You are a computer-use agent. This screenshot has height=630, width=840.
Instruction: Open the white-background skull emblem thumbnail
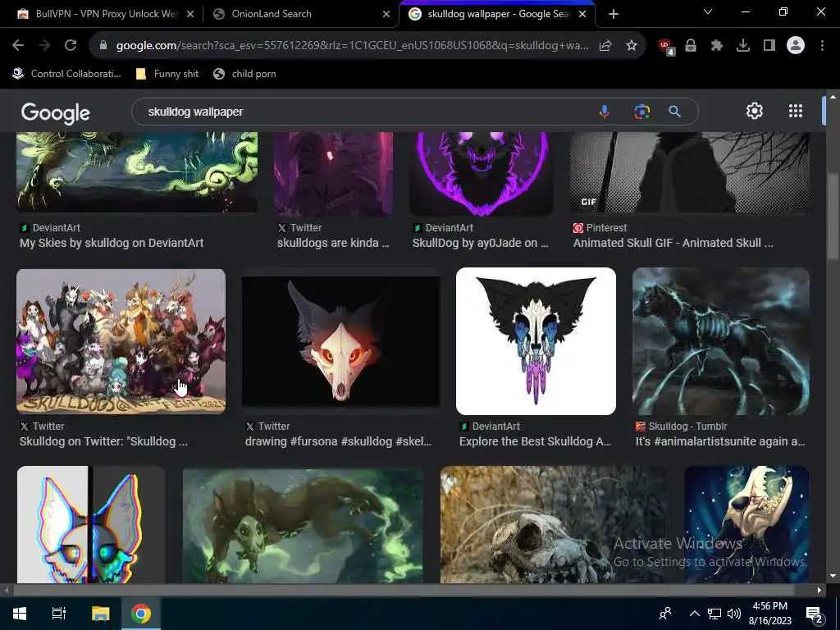(536, 341)
